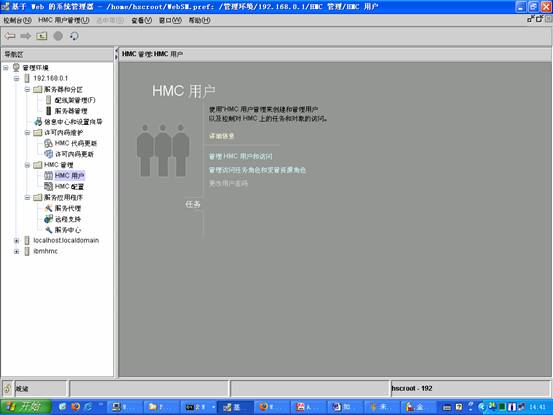Expand the ibmhmc node

[x=16, y=251]
